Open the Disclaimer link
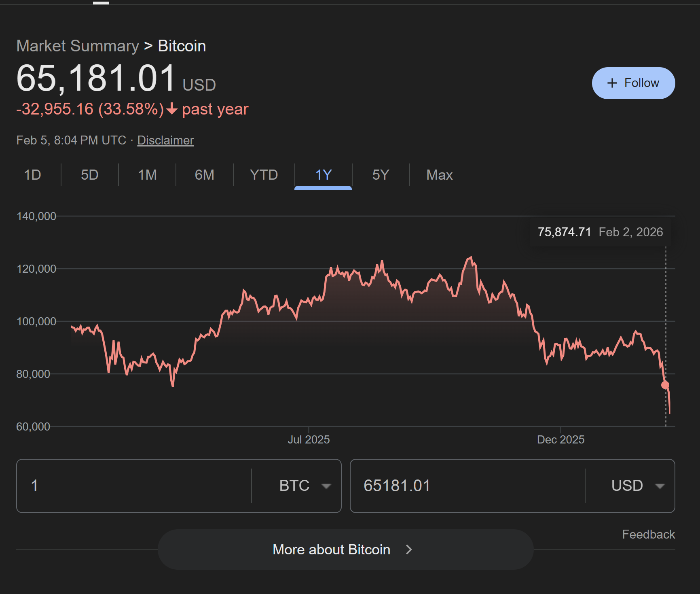 pyautogui.click(x=165, y=140)
